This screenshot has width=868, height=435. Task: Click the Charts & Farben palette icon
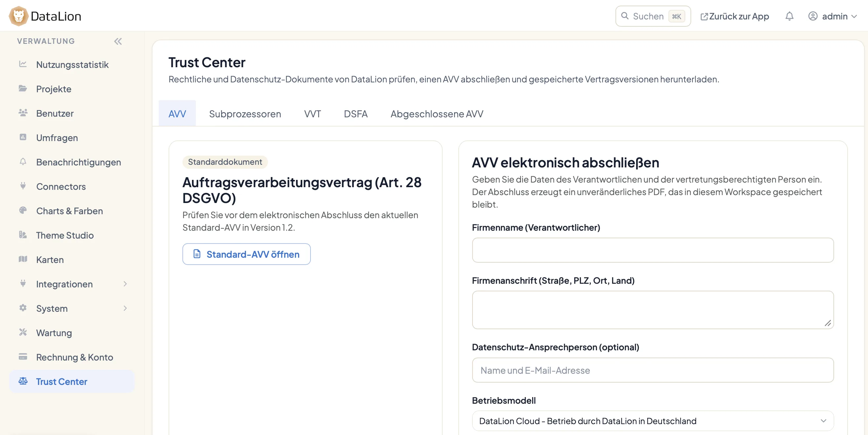[x=23, y=211]
